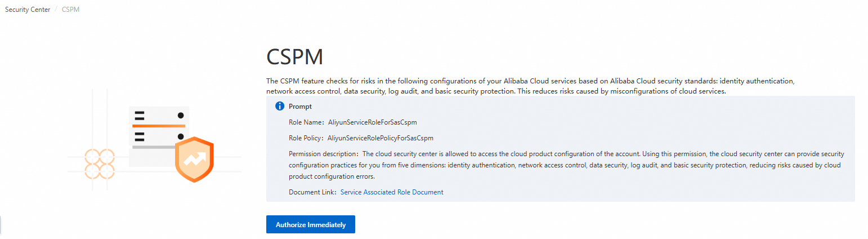Viewport: 868px width, 239px height.
Task: Click the Role Name label
Action: tap(305, 122)
